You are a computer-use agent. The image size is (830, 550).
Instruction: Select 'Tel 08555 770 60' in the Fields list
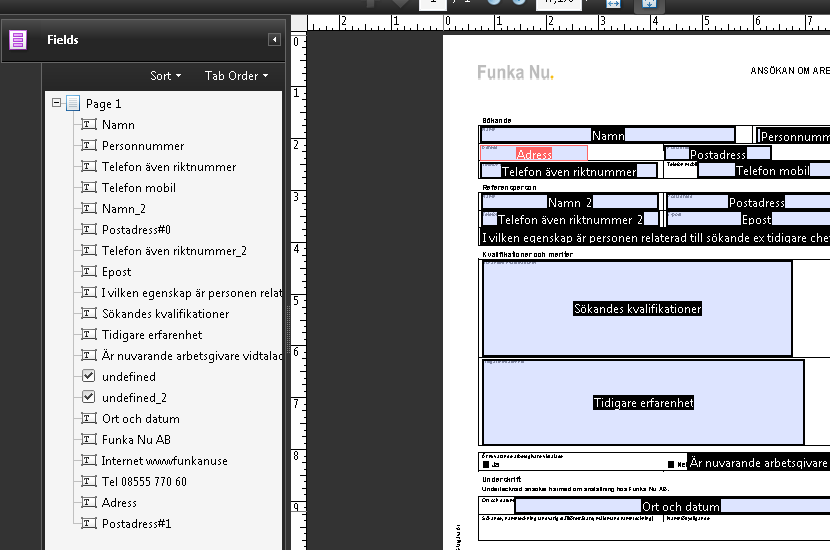point(144,482)
